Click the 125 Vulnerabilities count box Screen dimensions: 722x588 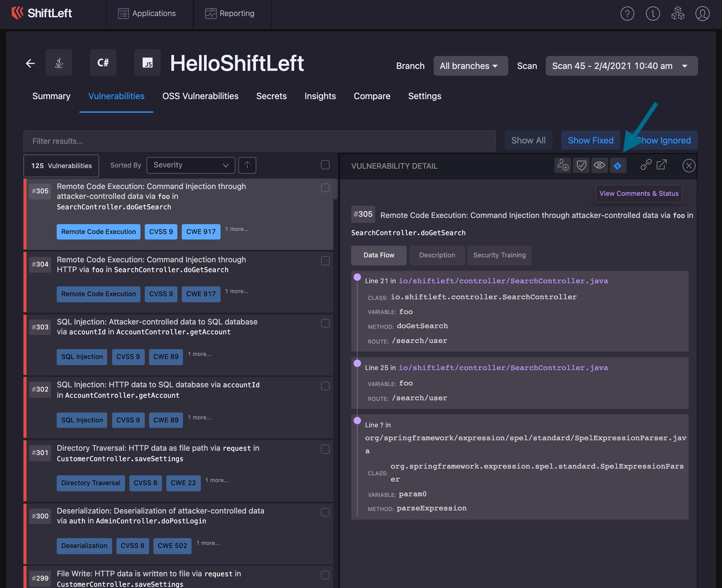[61, 166]
